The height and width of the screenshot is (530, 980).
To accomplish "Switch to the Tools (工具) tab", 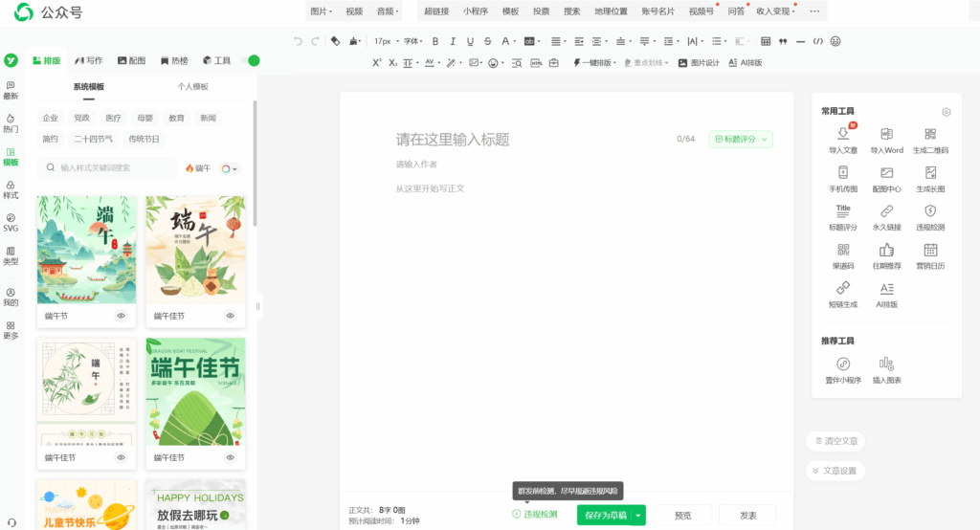I will click(x=217, y=60).
